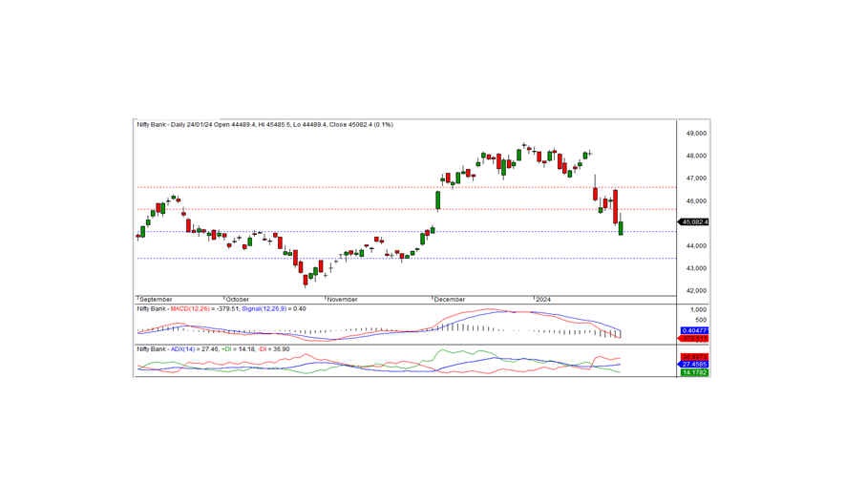
Task: Select the 44,000 price axis label
Action: tap(697, 246)
